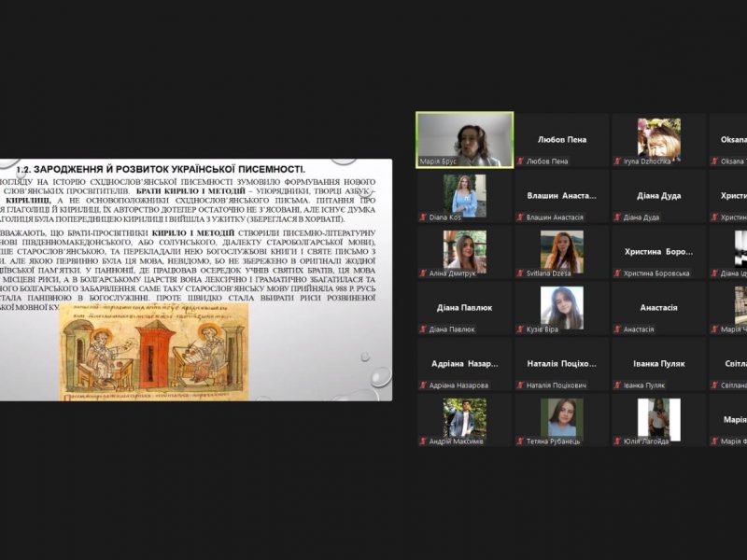Image resolution: width=747 pixels, height=560 pixels.
Task: Click Аліна Дмитрук's muted microphone icon
Action: pyautogui.click(x=423, y=273)
